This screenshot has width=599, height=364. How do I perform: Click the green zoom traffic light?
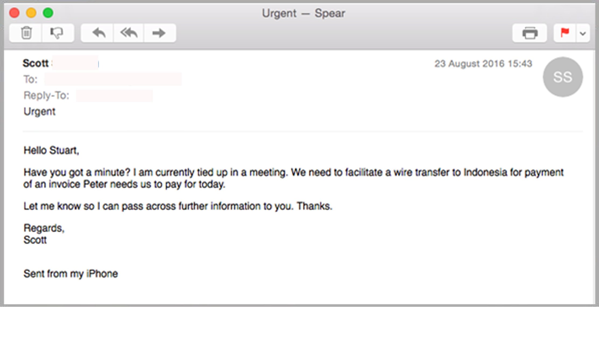tap(48, 12)
